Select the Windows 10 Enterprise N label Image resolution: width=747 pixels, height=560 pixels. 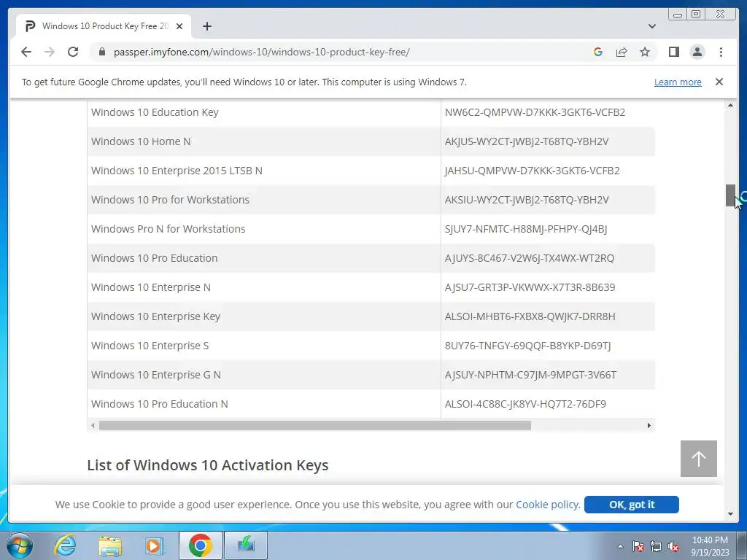pos(150,287)
